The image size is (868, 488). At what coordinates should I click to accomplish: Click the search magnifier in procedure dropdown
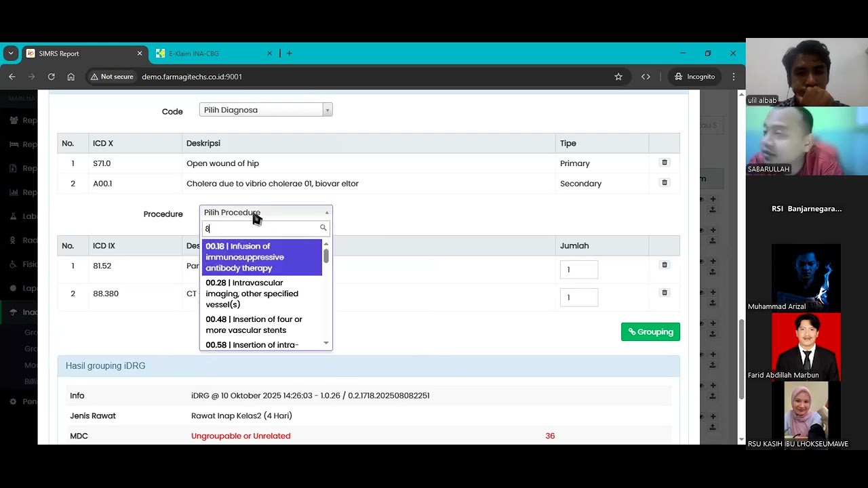pyautogui.click(x=323, y=228)
